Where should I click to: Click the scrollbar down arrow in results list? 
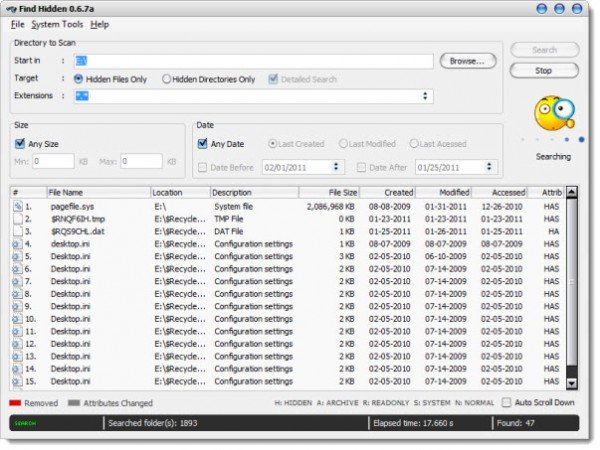(572, 383)
